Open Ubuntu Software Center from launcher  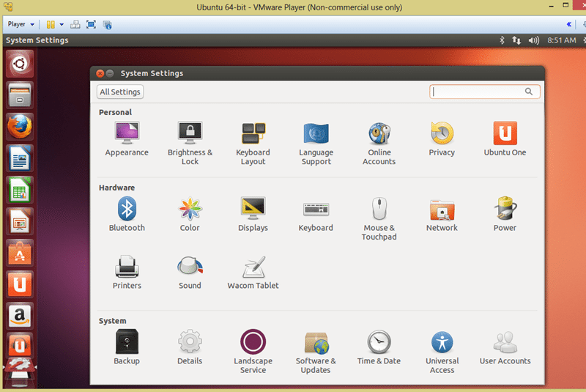(20, 253)
